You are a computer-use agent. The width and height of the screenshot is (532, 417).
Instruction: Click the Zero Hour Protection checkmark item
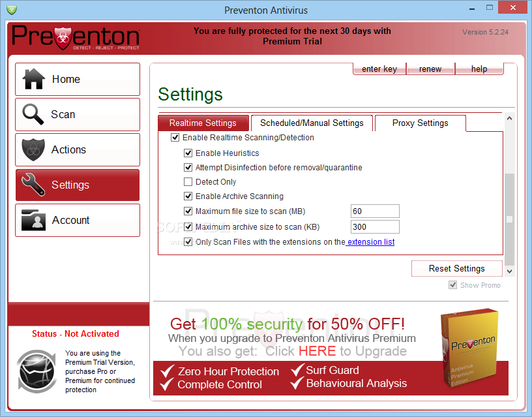[220, 371]
